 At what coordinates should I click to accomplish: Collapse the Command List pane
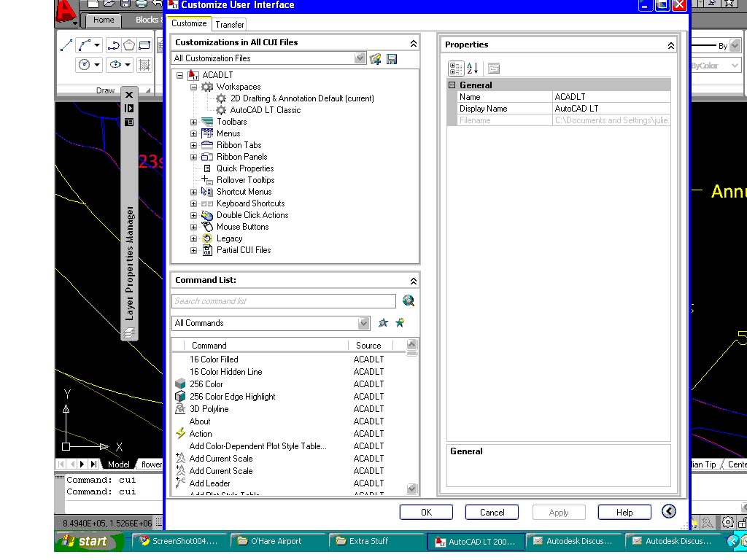point(414,281)
